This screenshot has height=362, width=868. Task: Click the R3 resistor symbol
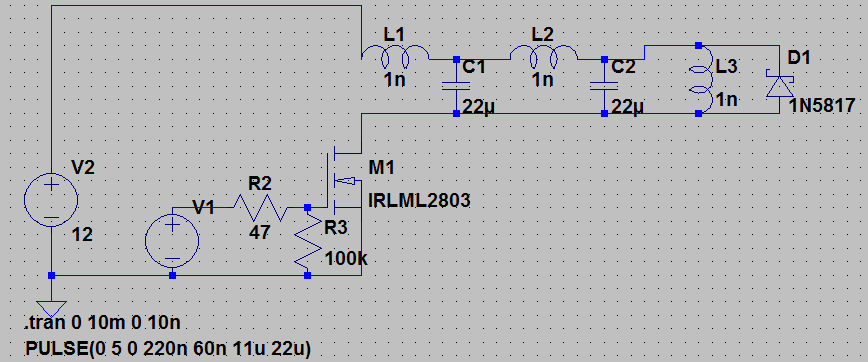pos(308,241)
